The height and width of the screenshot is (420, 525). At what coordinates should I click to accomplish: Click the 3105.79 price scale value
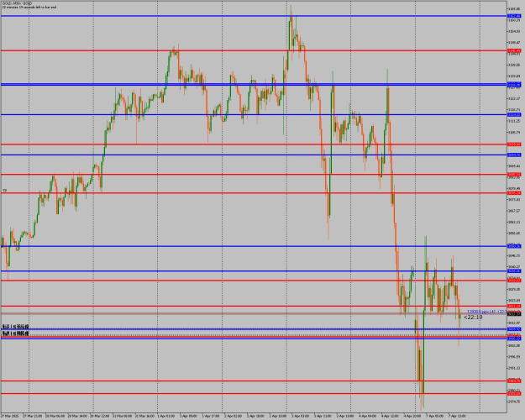click(x=514, y=132)
